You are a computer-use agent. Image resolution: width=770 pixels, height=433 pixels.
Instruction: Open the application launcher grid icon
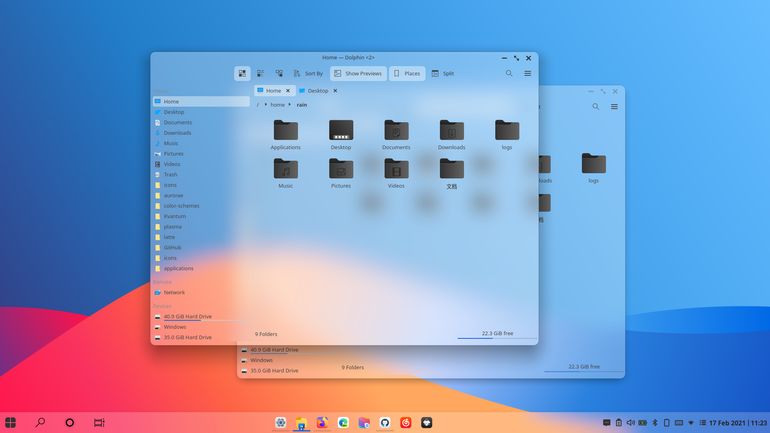click(x=10, y=423)
